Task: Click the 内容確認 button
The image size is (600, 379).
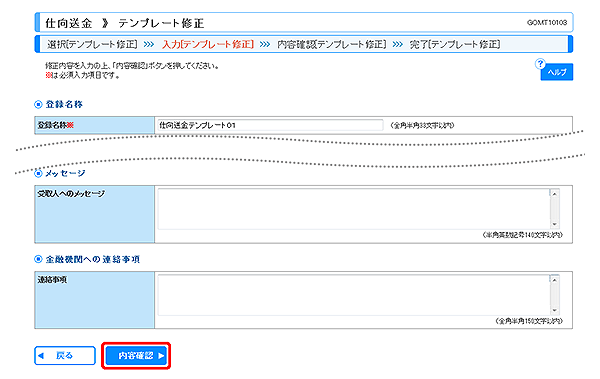Action: pos(136,356)
